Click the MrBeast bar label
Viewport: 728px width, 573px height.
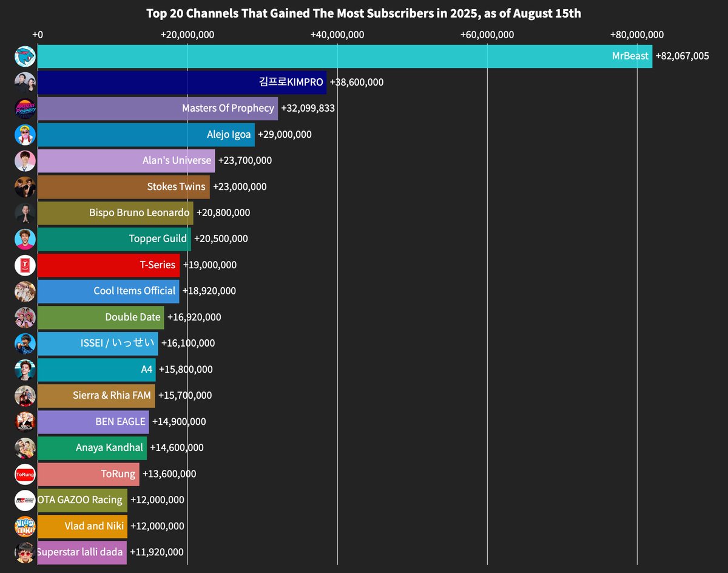pyautogui.click(x=630, y=56)
